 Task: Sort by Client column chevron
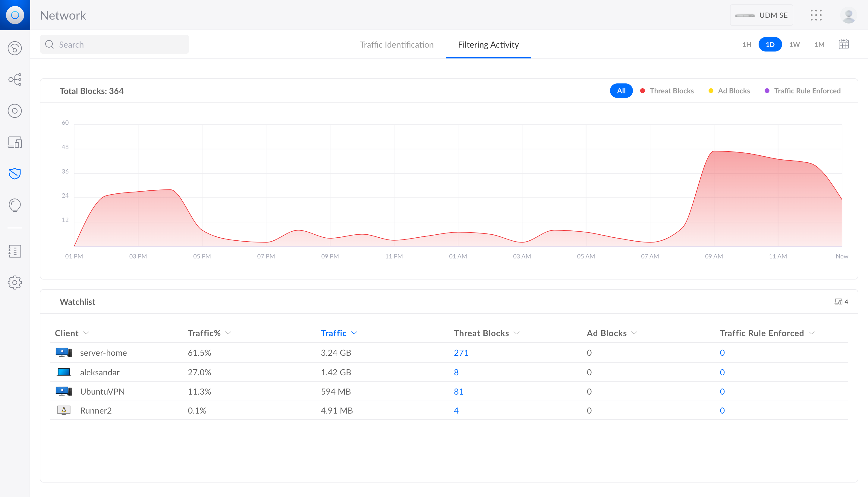point(86,333)
